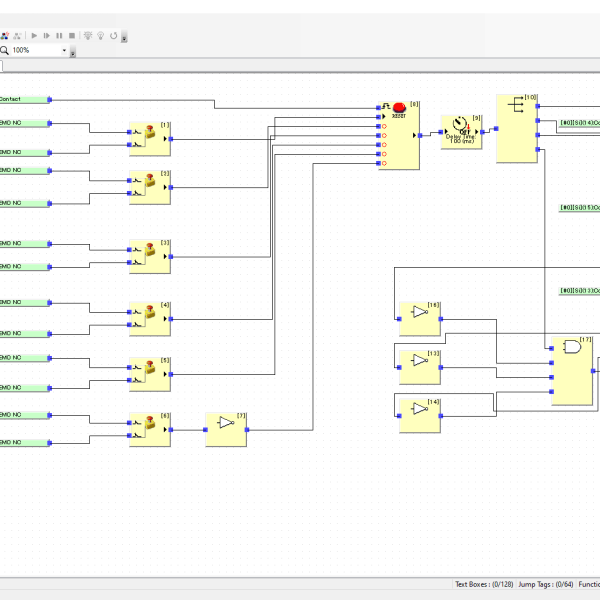
Task: Click the 'Delay Time: 100 (ms)' label on block [9]
Action: pyautogui.click(x=461, y=139)
